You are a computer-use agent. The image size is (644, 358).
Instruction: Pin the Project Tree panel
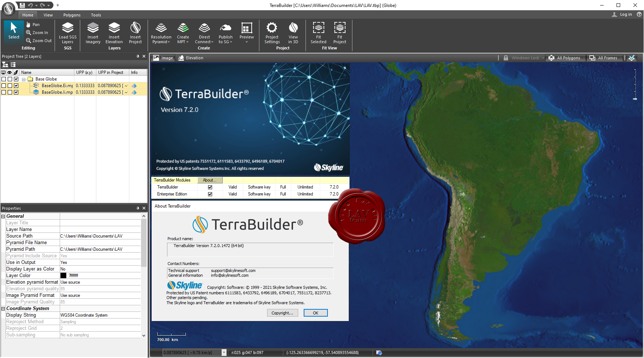click(x=138, y=56)
